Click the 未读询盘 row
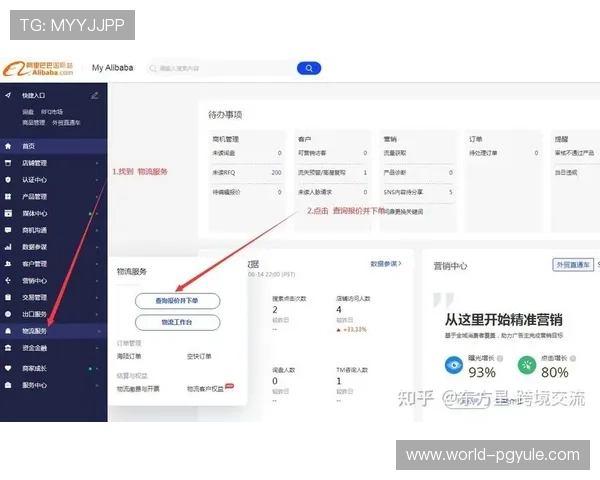 pyautogui.click(x=247, y=153)
